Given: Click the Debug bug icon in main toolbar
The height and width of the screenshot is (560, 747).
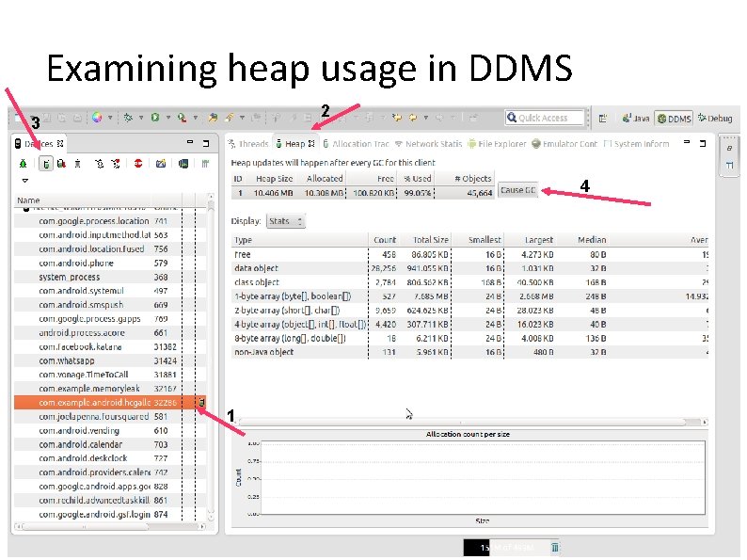Looking at the screenshot, I should click(x=128, y=118).
